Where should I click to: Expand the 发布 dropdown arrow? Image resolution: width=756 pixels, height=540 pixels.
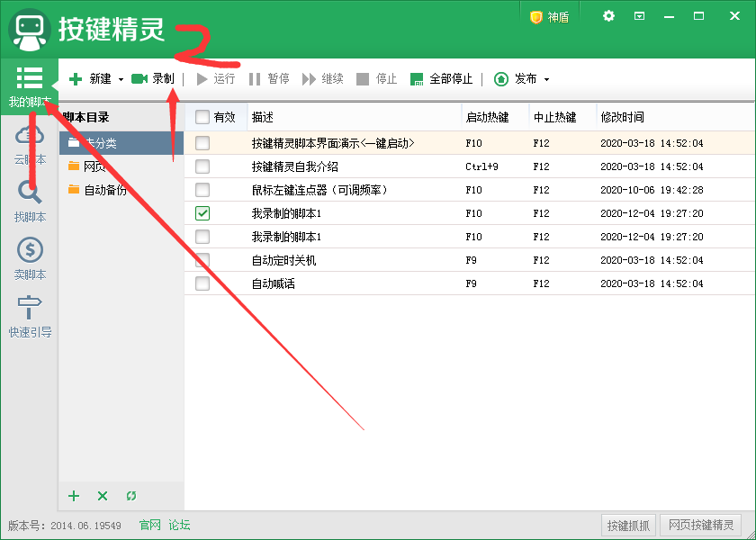(x=546, y=79)
